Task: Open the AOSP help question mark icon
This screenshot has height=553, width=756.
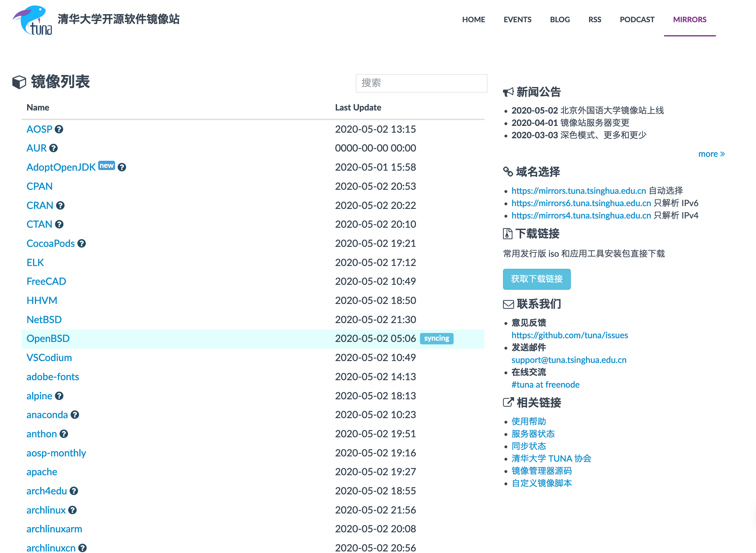Action: pyautogui.click(x=59, y=130)
